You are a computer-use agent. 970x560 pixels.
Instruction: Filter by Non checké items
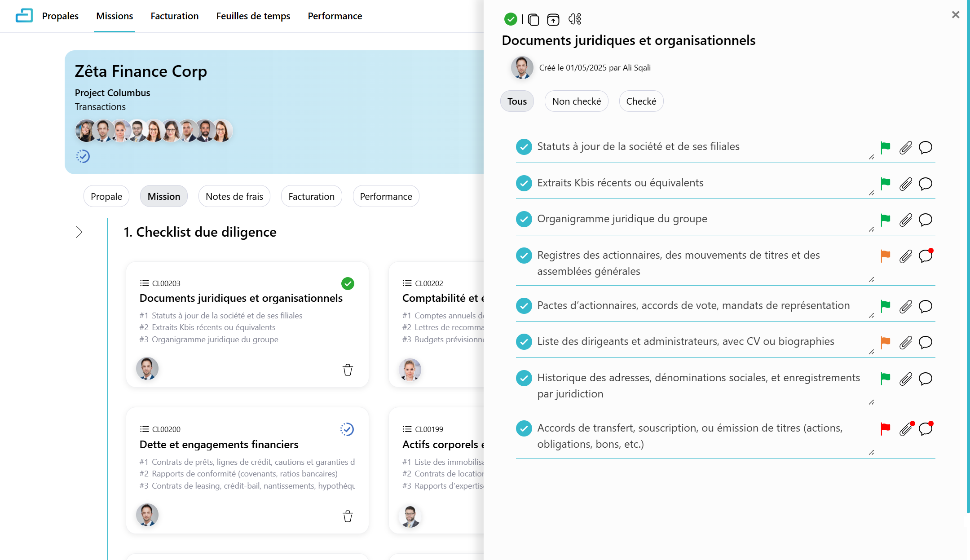tap(576, 101)
